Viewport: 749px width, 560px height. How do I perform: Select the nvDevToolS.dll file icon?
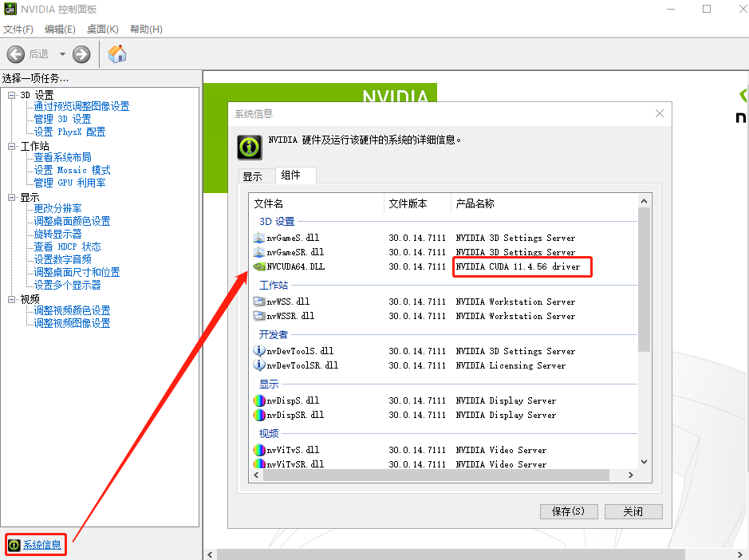click(259, 351)
